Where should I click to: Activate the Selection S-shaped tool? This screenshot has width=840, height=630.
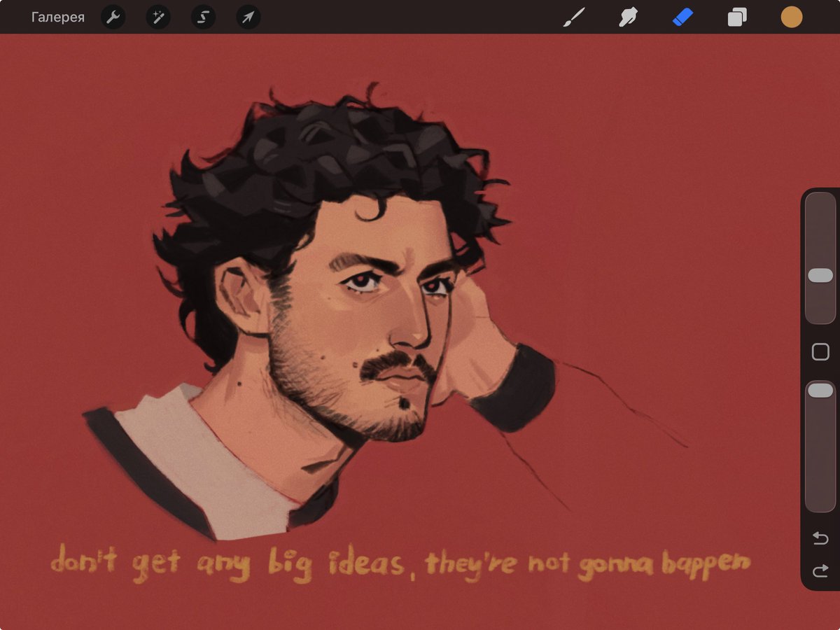click(x=204, y=17)
